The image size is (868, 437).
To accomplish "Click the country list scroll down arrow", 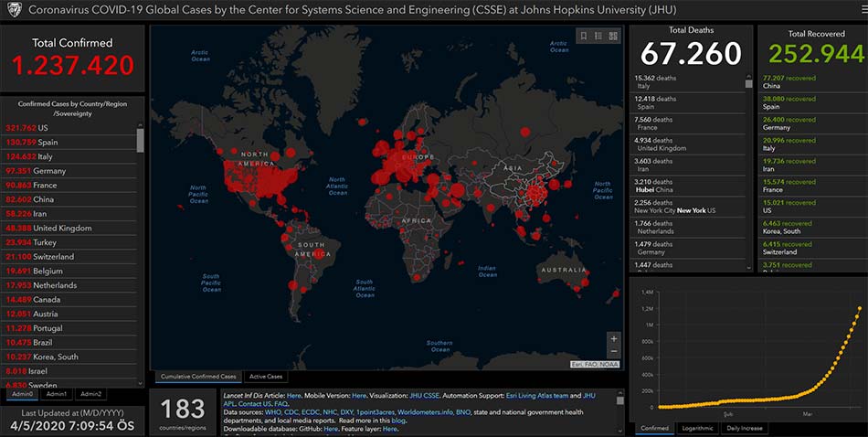I will click(x=140, y=383).
